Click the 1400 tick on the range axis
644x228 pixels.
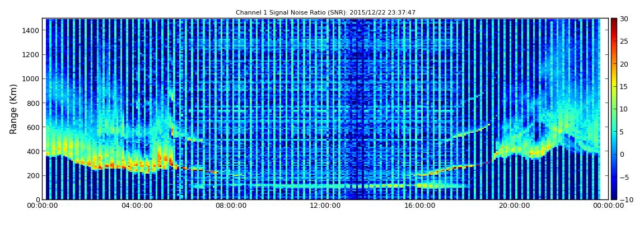[x=31, y=30]
